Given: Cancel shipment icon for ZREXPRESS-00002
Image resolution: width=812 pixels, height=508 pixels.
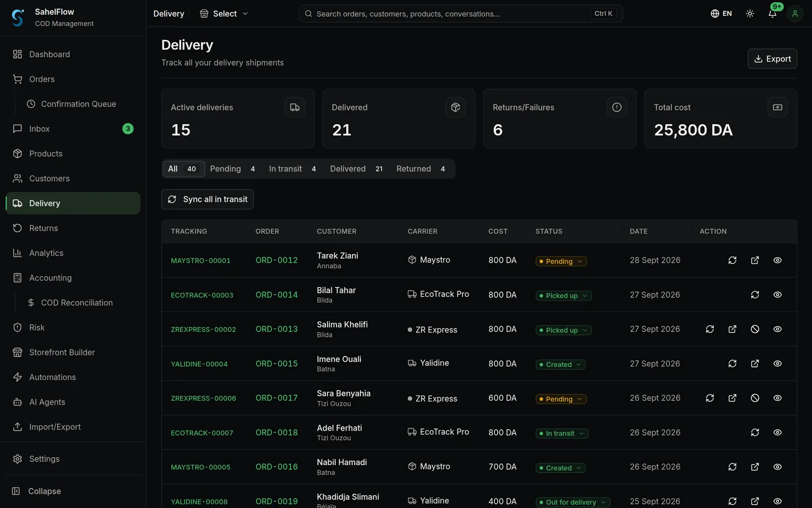Looking at the screenshot, I should tap(754, 329).
